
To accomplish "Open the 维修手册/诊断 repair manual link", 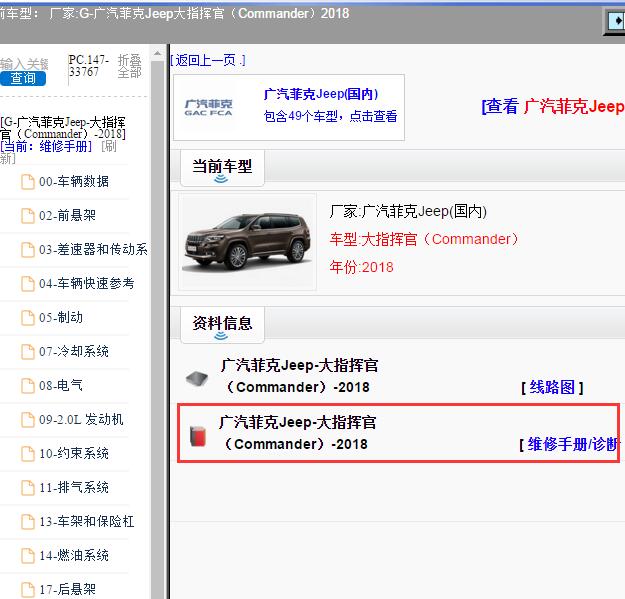I will coord(570,444).
